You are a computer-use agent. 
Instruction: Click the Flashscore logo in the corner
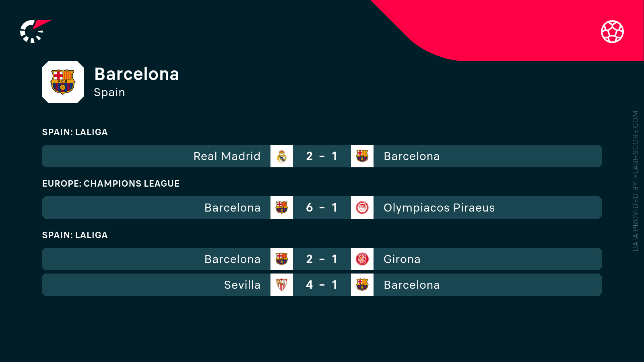coord(34,31)
